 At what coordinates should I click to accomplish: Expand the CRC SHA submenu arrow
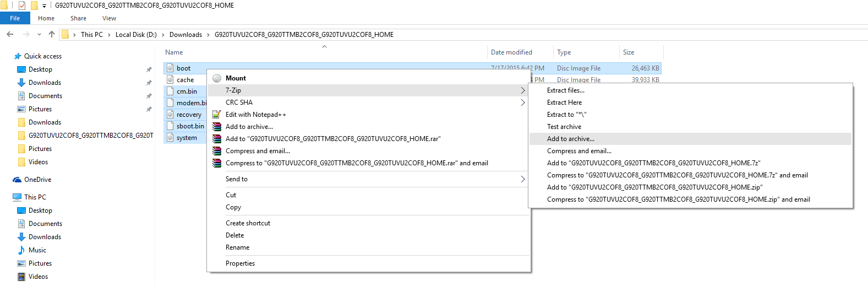pos(522,102)
